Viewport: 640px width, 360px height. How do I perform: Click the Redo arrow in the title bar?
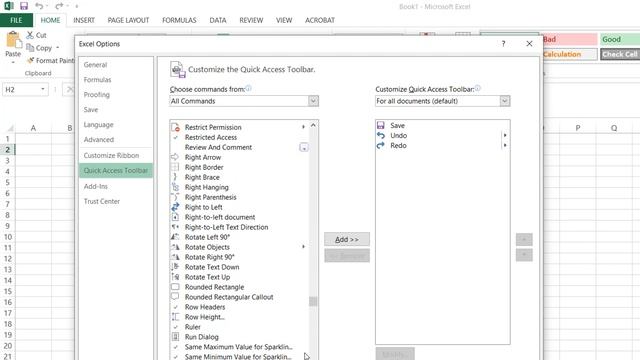59,6
